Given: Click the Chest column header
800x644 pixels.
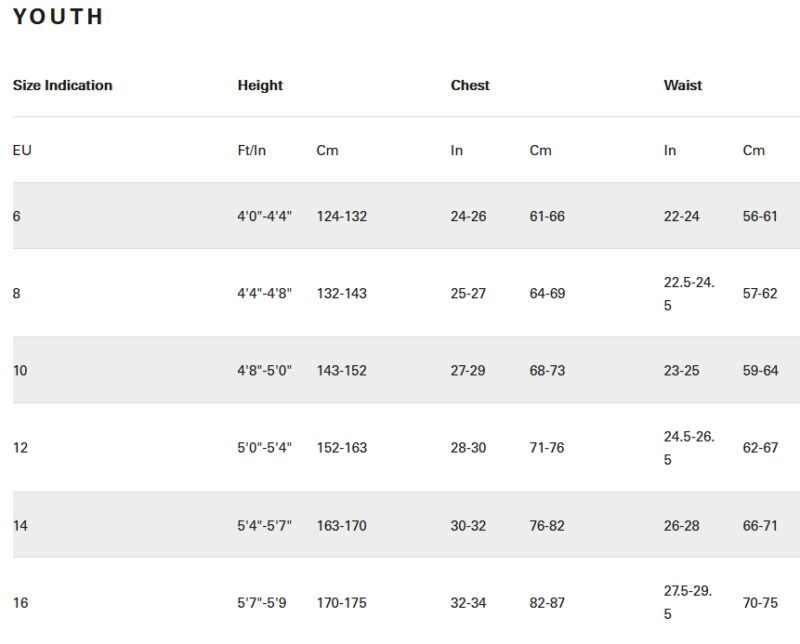Looking at the screenshot, I should coord(469,85).
